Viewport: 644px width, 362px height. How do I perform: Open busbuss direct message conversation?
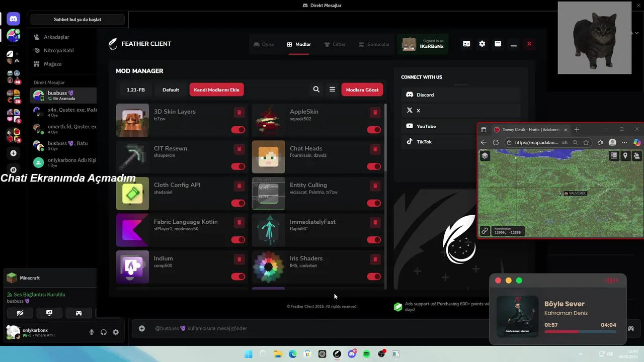[x=63, y=96]
